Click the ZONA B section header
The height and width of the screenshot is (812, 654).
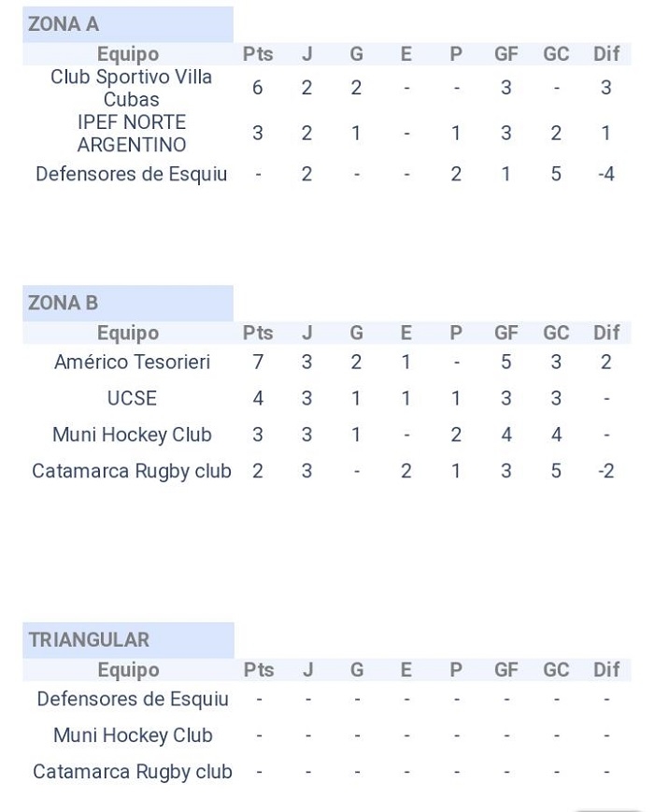point(64,303)
